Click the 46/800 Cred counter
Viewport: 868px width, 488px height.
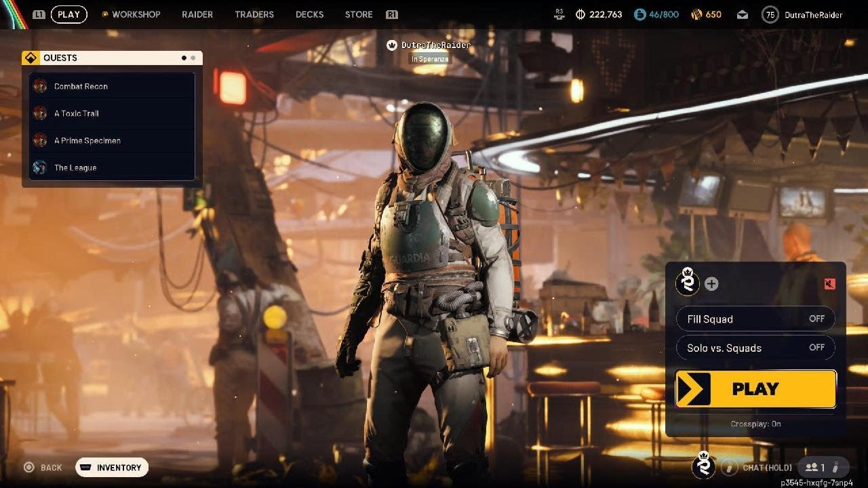(x=664, y=14)
